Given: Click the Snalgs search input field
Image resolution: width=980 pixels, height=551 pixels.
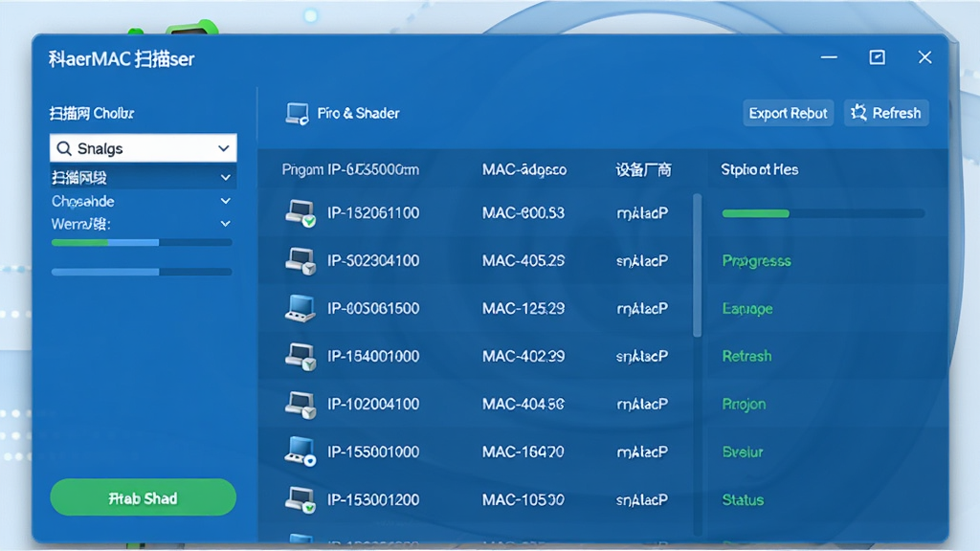Looking at the screenshot, I should [144, 148].
